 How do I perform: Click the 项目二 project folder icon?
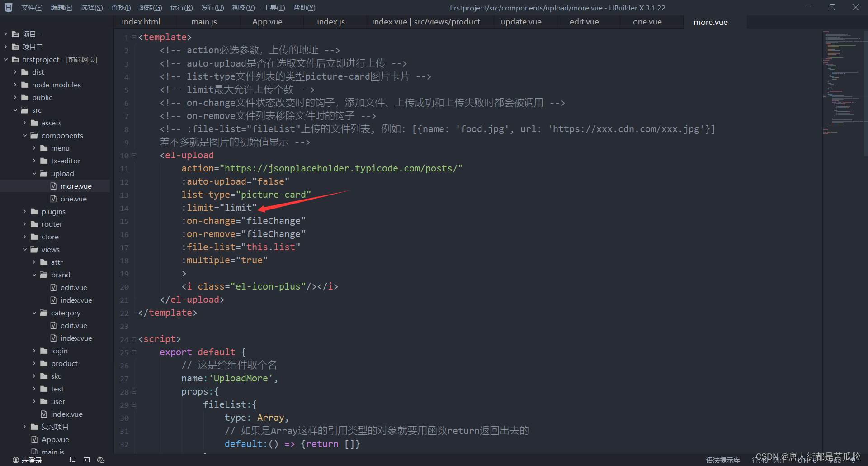pyautogui.click(x=15, y=47)
